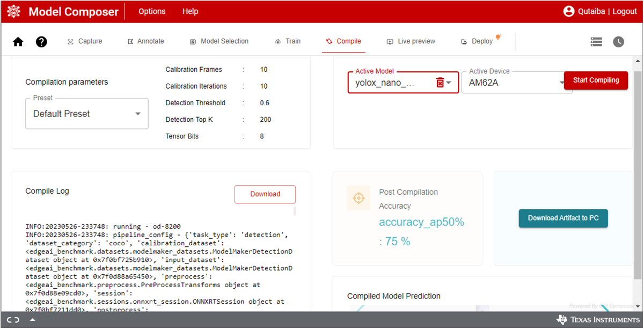The height and width of the screenshot is (329, 644).
Task: Open the task list icon near clock
Action: 596,41
